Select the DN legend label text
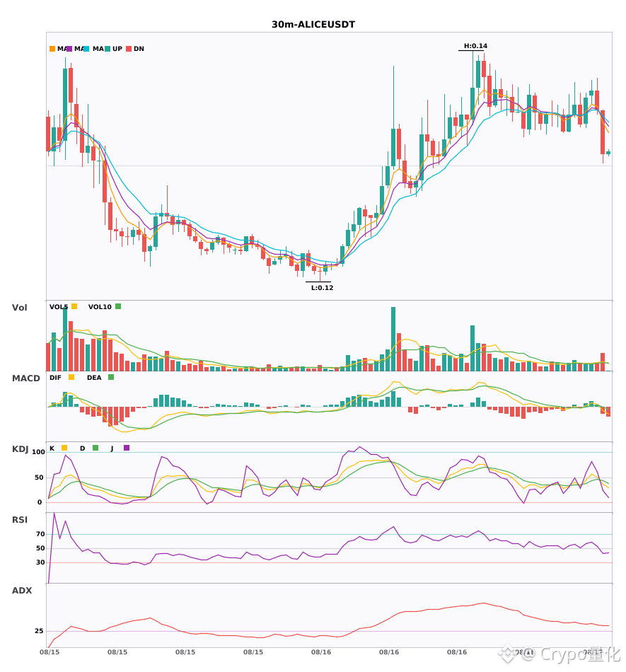Screen dimensions: 626x672 coord(139,49)
